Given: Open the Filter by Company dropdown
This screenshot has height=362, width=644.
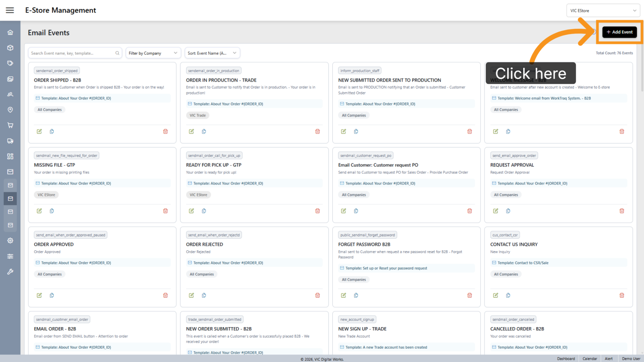Looking at the screenshot, I should [153, 53].
